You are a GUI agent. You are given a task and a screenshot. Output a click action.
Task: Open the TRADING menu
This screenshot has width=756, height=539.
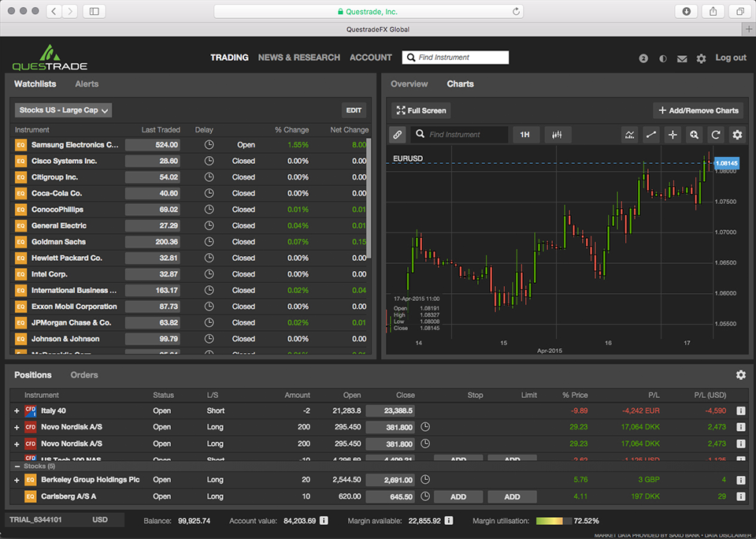[x=229, y=58]
